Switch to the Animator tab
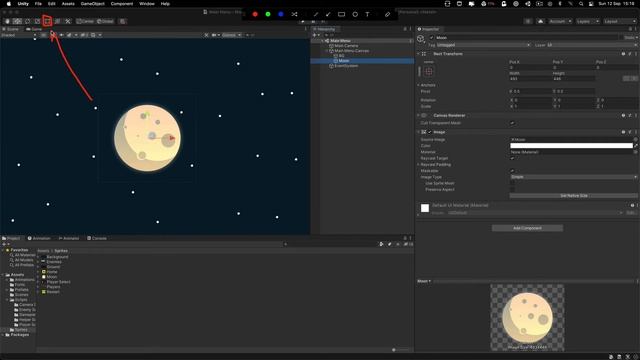The width and height of the screenshot is (640, 360). (69, 238)
